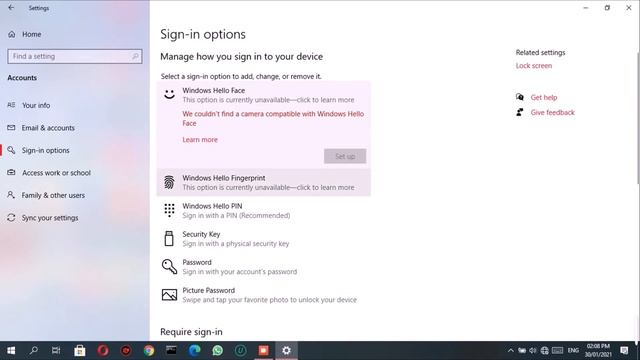Click the Get help link
640x360 pixels.
[544, 98]
